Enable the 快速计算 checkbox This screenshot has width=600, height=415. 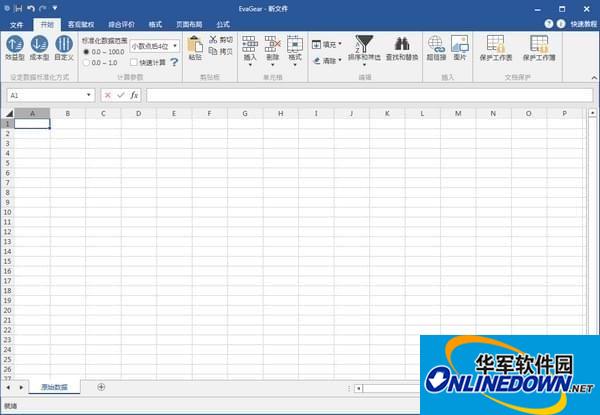[134, 62]
